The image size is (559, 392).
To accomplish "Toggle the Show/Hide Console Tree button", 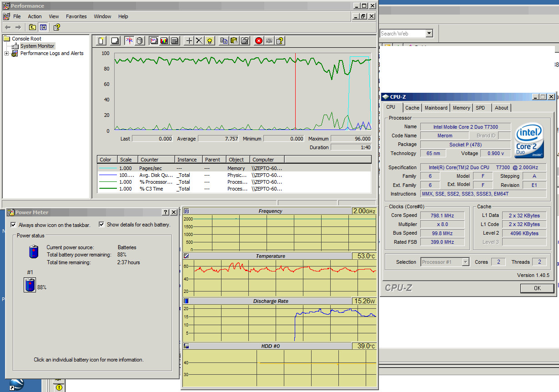I will click(x=43, y=27).
